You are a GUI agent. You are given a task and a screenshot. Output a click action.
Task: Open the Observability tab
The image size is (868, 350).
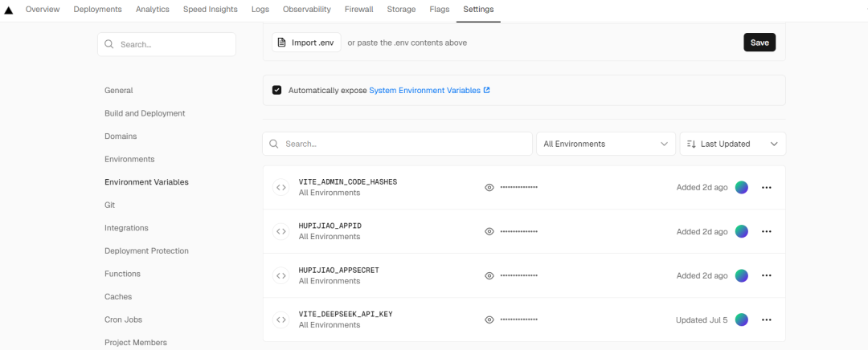tap(307, 10)
